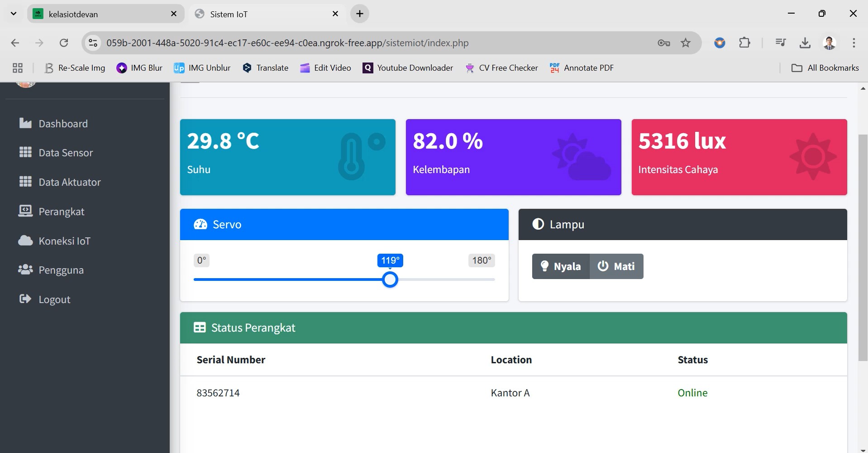Open Data Sensor in the sidebar
Image resolution: width=868 pixels, height=453 pixels.
(56, 153)
